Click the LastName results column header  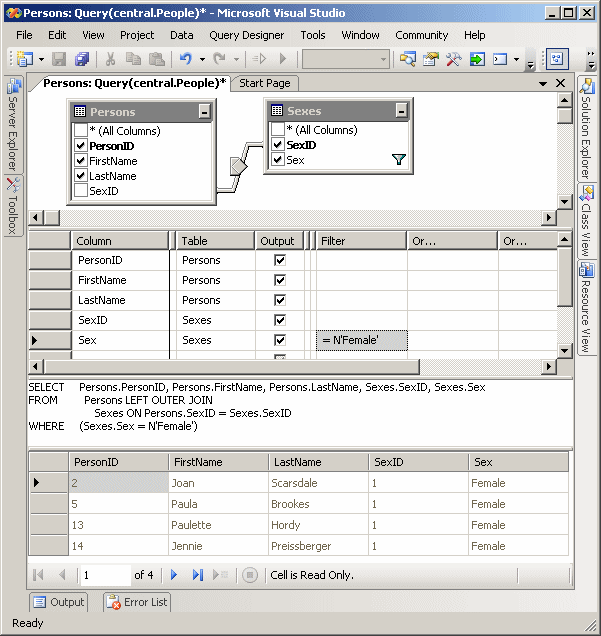[x=318, y=462]
